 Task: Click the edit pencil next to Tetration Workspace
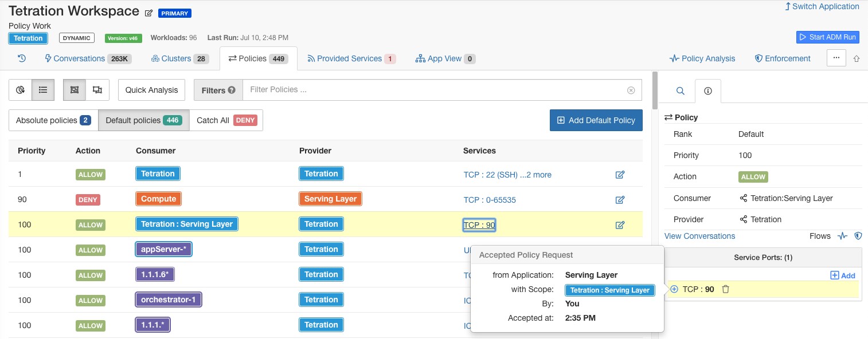pos(149,13)
